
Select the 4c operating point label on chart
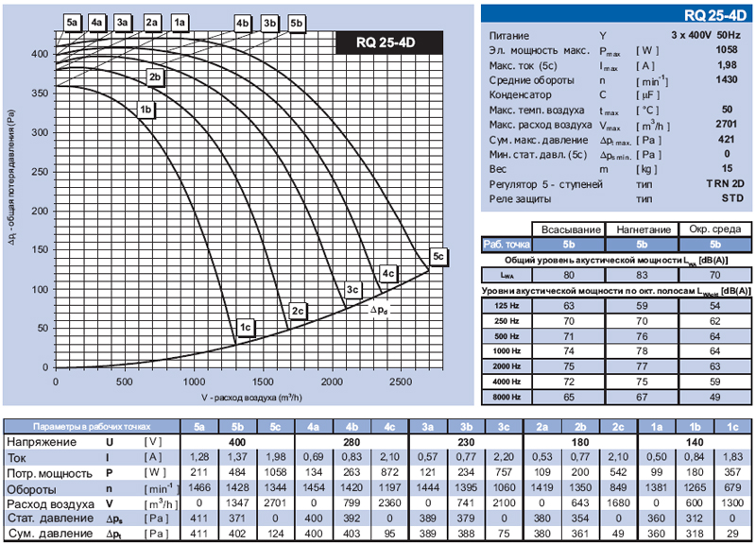(x=387, y=274)
